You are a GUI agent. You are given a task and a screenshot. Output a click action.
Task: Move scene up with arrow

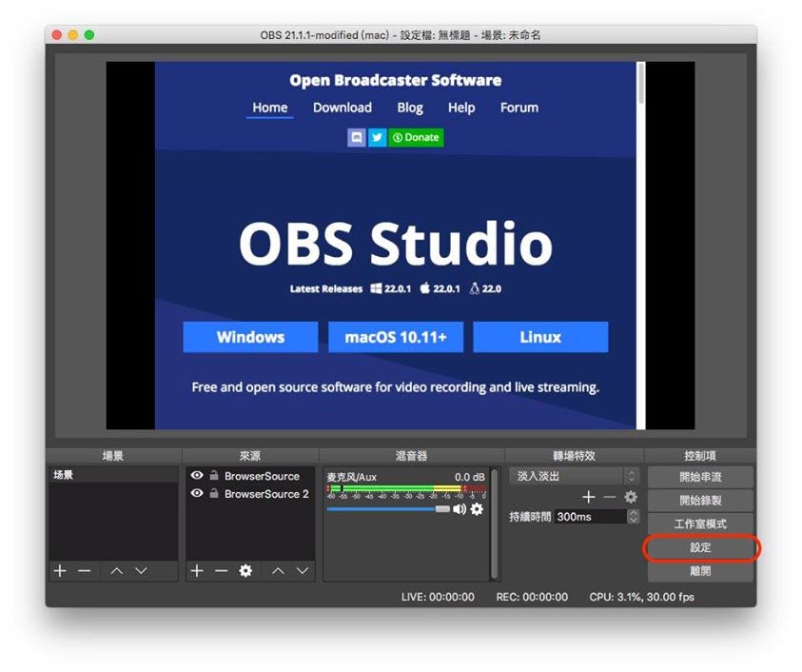[117, 571]
